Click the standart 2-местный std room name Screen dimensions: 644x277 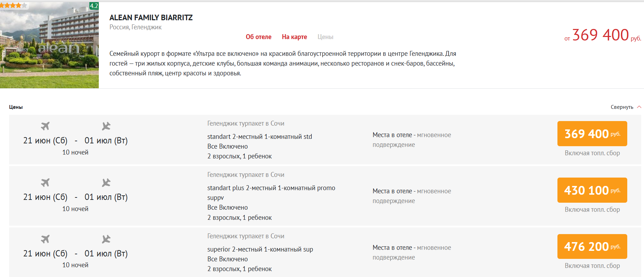pos(259,137)
